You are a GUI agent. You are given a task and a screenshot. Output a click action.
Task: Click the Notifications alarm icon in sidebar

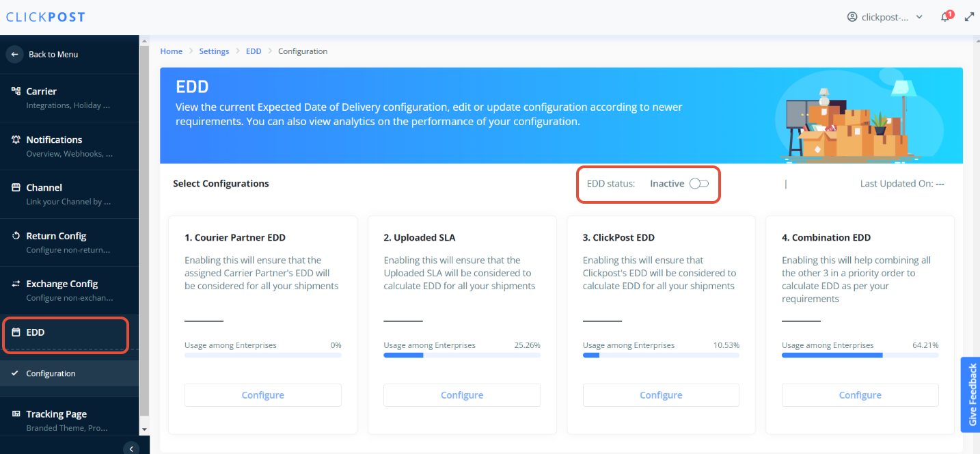pyautogui.click(x=16, y=139)
